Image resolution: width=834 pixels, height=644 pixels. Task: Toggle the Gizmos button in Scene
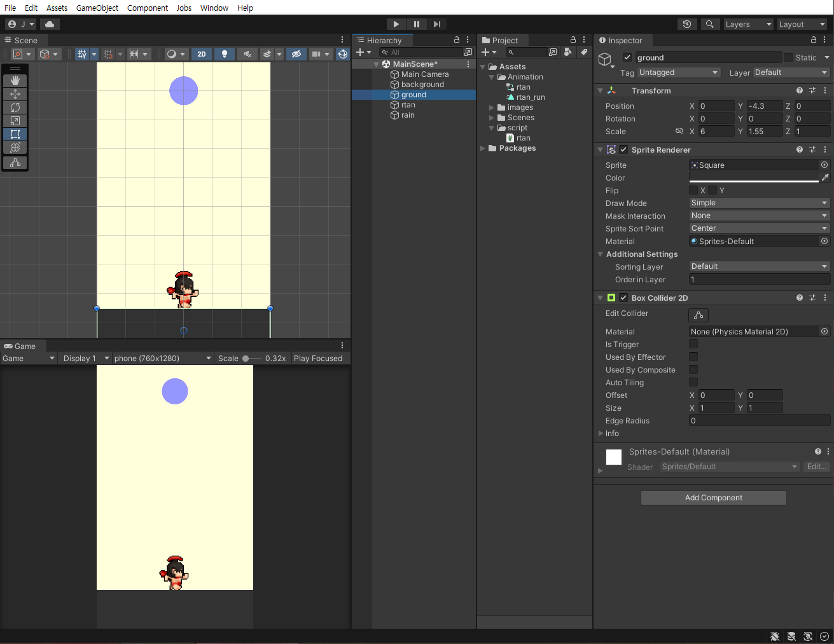coord(343,54)
